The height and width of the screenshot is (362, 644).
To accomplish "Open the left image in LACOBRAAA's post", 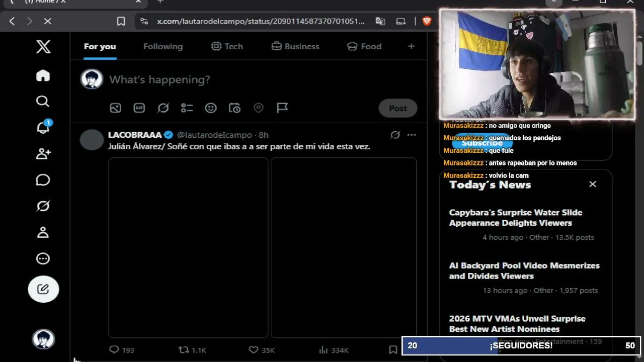I will point(188,248).
